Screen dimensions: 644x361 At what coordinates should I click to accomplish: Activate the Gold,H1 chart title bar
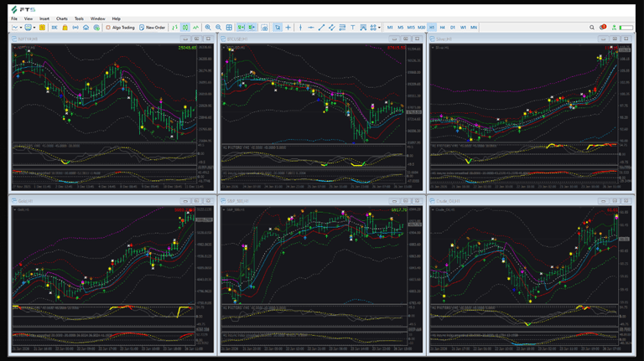pyautogui.click(x=112, y=201)
